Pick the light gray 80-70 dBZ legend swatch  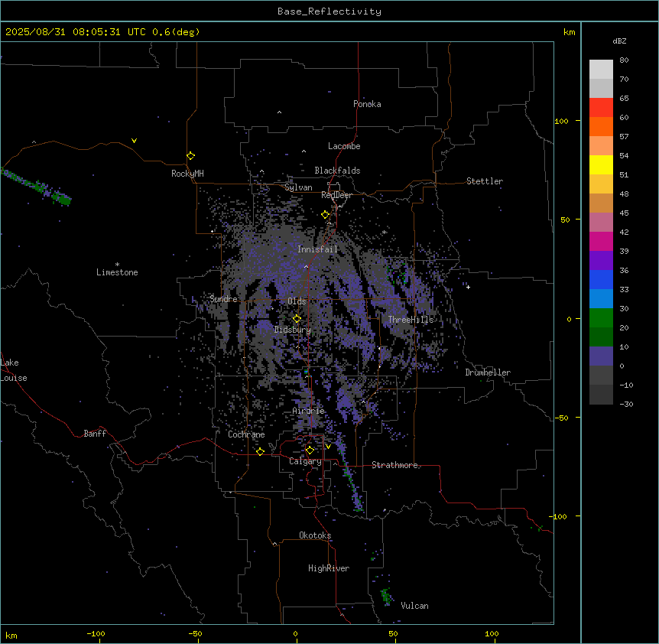pos(601,70)
